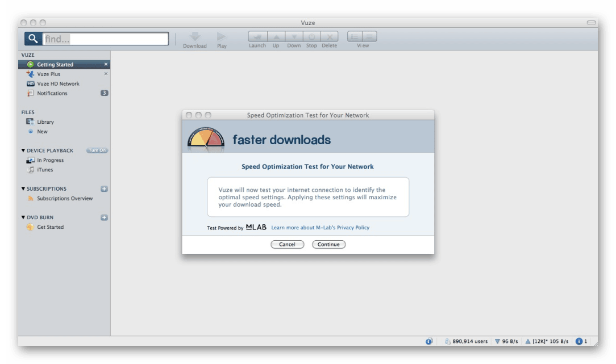Open M-Lab's Privacy Policy link
The height and width of the screenshot is (364, 616).
click(320, 227)
